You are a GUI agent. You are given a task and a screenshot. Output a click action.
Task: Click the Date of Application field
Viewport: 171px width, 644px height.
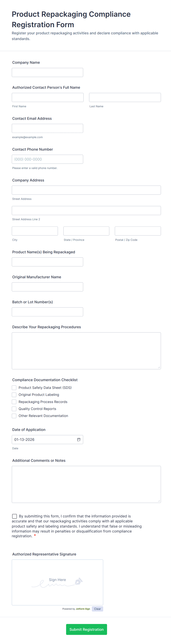coord(47,440)
